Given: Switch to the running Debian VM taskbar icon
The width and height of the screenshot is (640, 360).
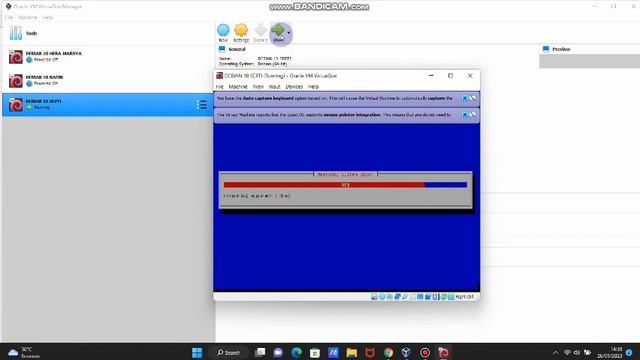Looking at the screenshot, I should pos(443,352).
